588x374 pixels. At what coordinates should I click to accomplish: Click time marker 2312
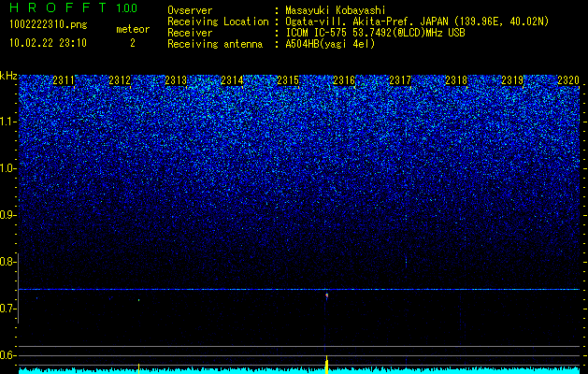coord(120,80)
